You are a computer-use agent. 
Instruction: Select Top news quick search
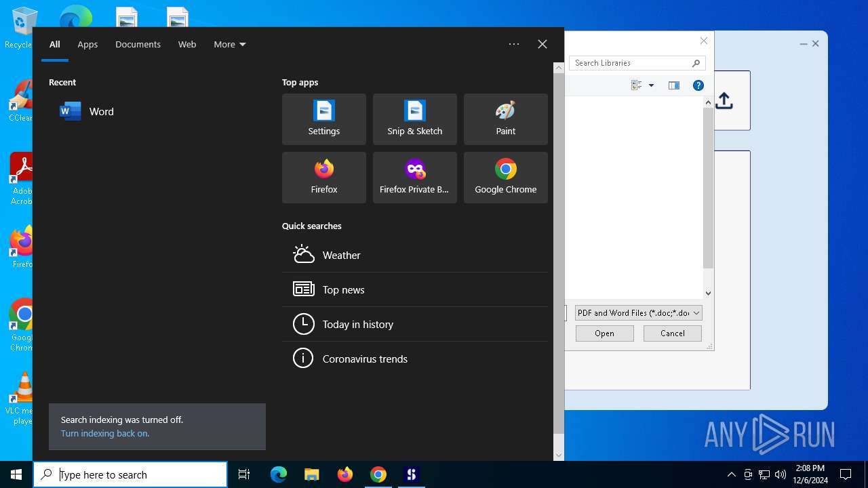[415, 290]
